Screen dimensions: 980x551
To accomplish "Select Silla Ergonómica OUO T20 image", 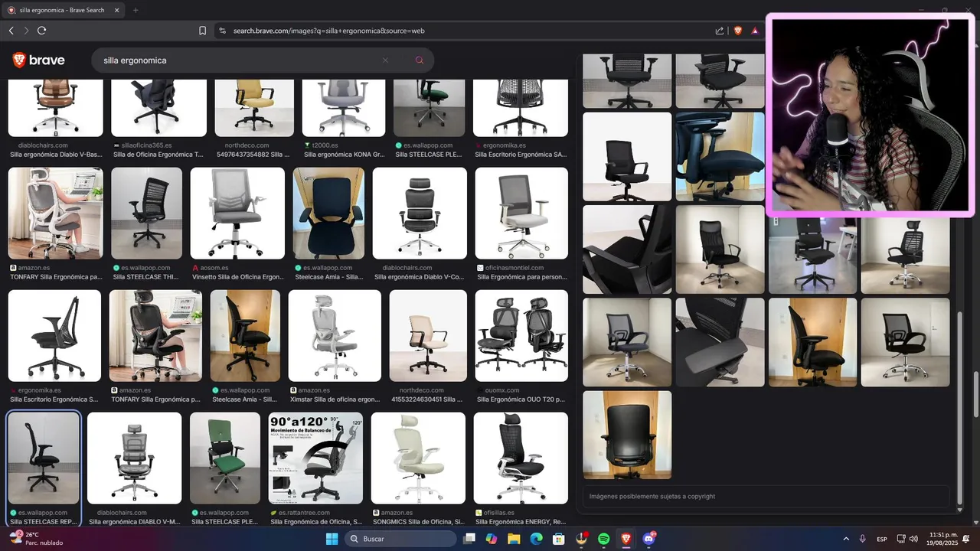I will (521, 335).
